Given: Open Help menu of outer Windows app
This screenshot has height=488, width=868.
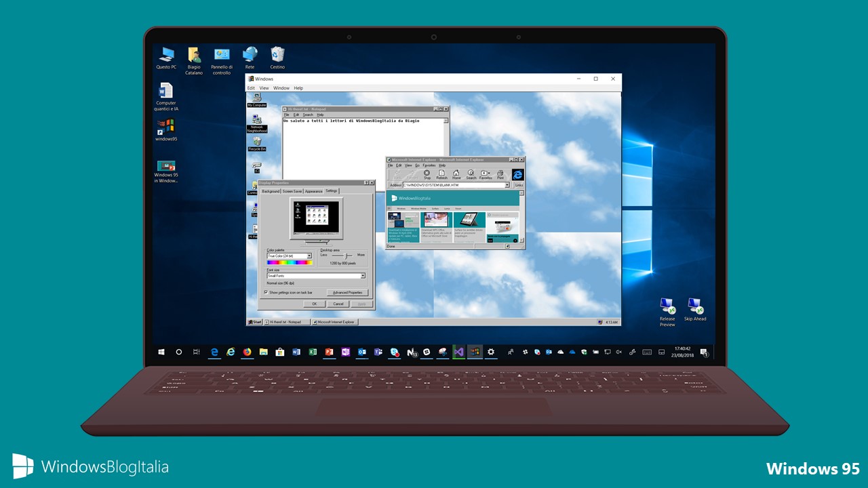Looking at the screenshot, I should point(298,88).
